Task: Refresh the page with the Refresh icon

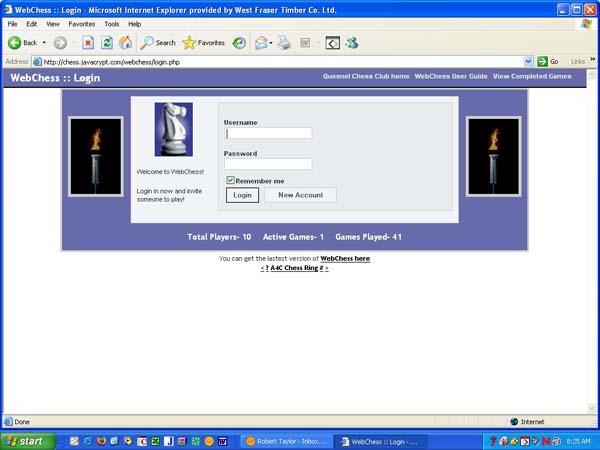Action: click(x=107, y=43)
